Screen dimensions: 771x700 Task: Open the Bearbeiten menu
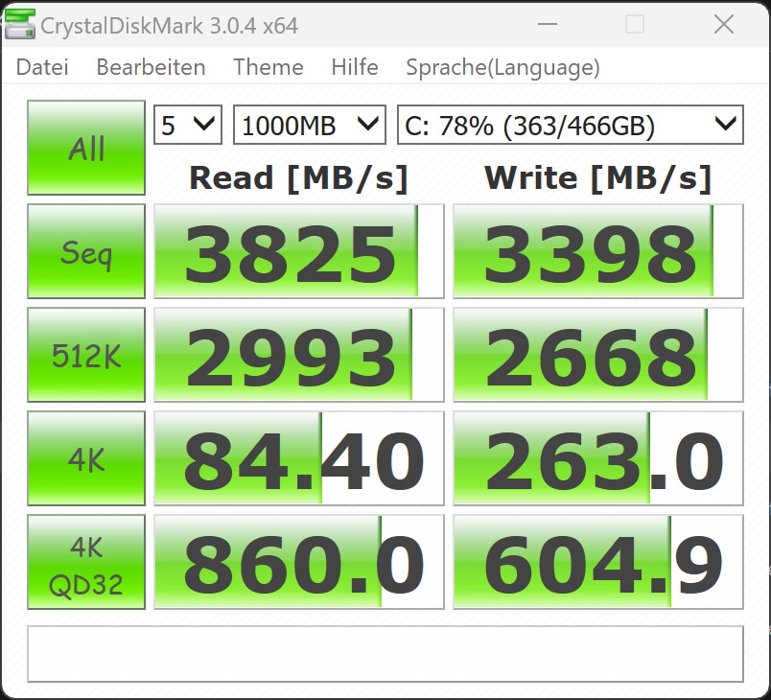[151, 67]
